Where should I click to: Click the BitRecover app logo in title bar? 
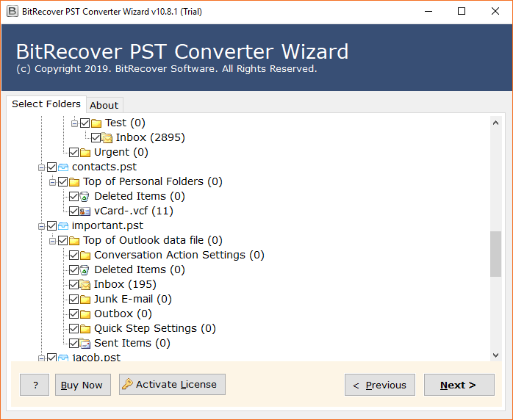pyautogui.click(x=12, y=12)
